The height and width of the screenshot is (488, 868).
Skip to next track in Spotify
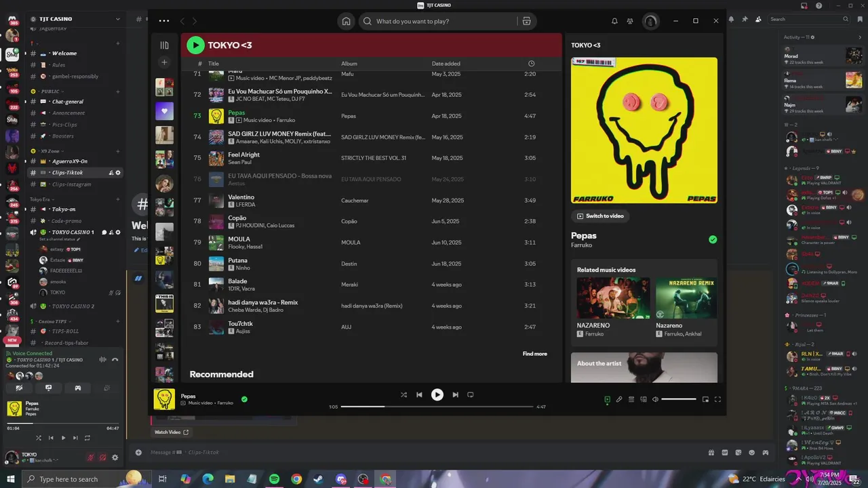pyautogui.click(x=455, y=394)
